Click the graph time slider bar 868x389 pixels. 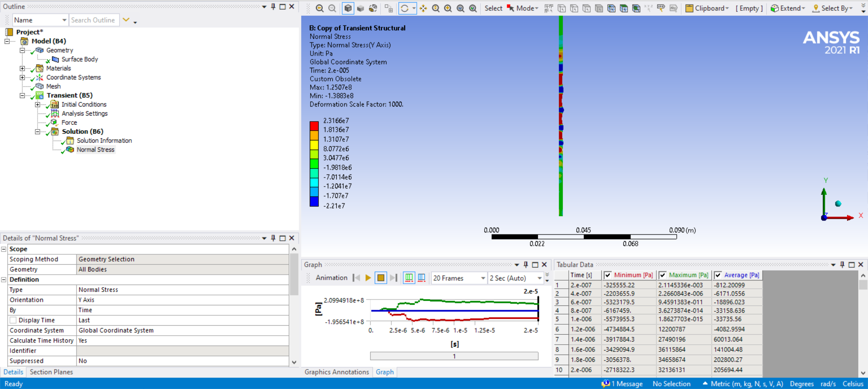(454, 356)
